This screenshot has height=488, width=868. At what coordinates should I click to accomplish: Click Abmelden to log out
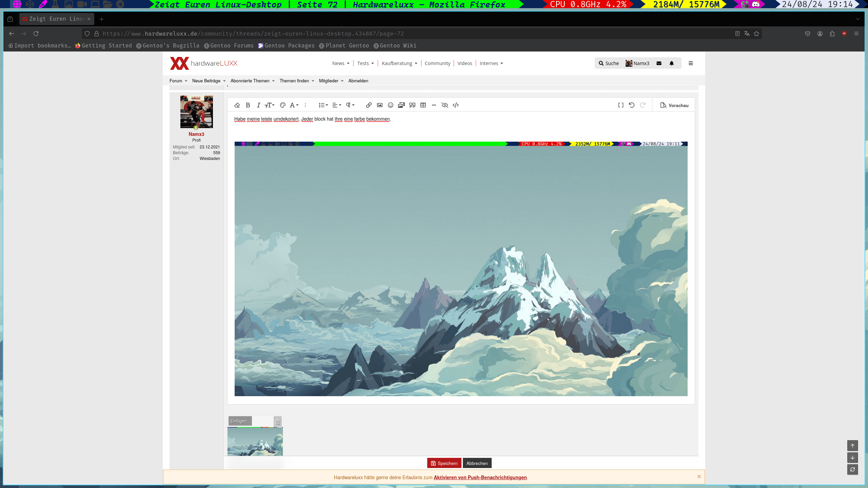click(x=358, y=81)
